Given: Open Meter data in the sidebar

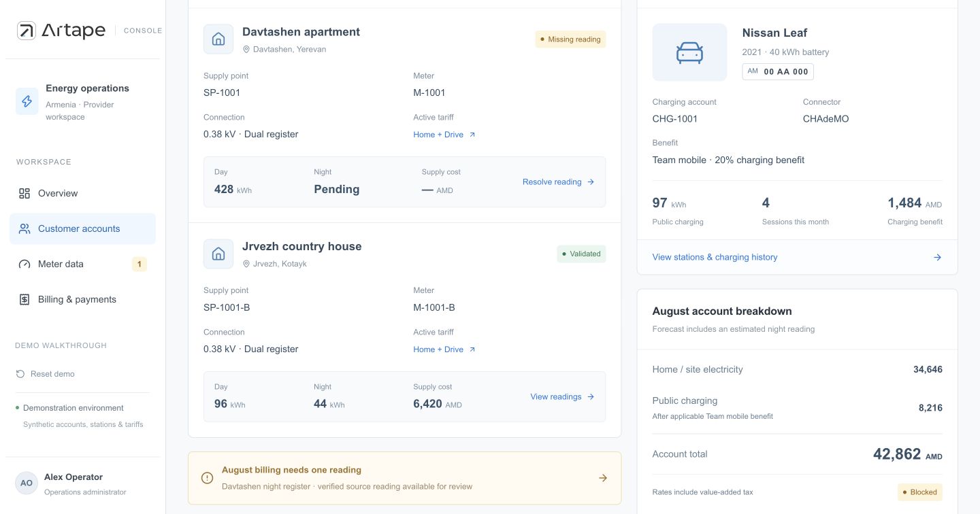Looking at the screenshot, I should 82,264.
